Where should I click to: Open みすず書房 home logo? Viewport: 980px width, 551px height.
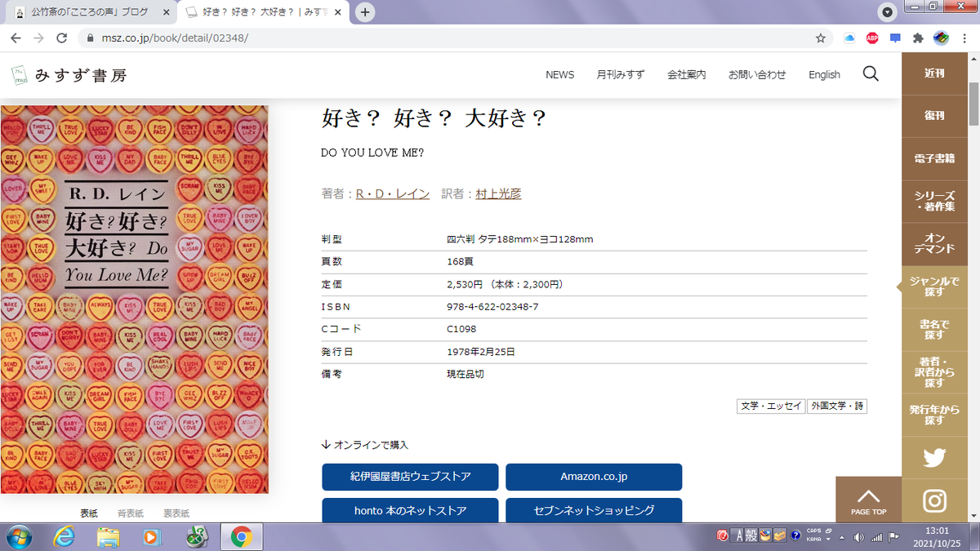69,75
